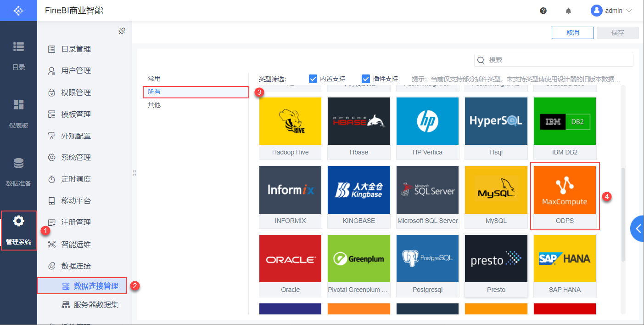The height and width of the screenshot is (325, 644).
Task: Open the notification bell icon
Action: click(x=568, y=11)
